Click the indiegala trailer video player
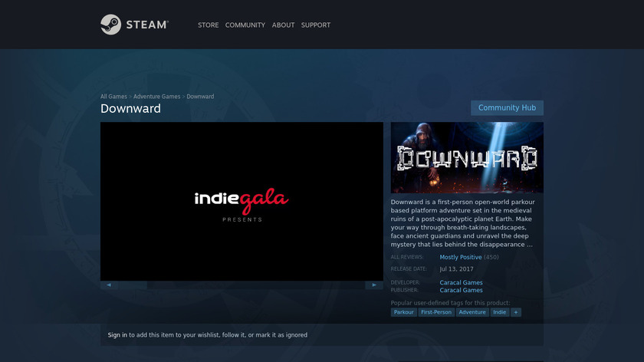The height and width of the screenshot is (362, 644). tap(242, 202)
